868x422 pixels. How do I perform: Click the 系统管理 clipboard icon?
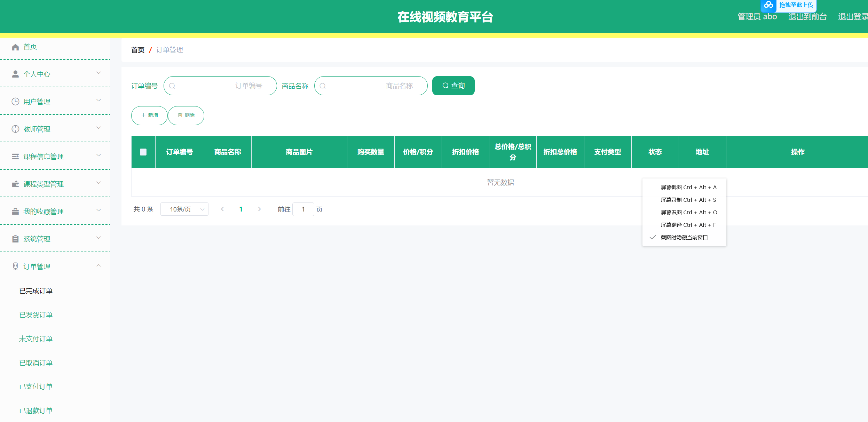[x=16, y=239]
